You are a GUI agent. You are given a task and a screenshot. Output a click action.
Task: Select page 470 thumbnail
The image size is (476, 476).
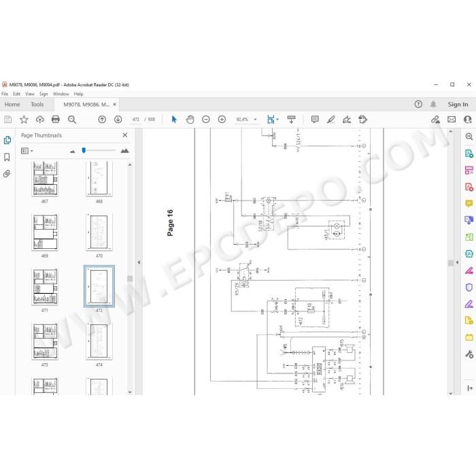[x=99, y=233]
